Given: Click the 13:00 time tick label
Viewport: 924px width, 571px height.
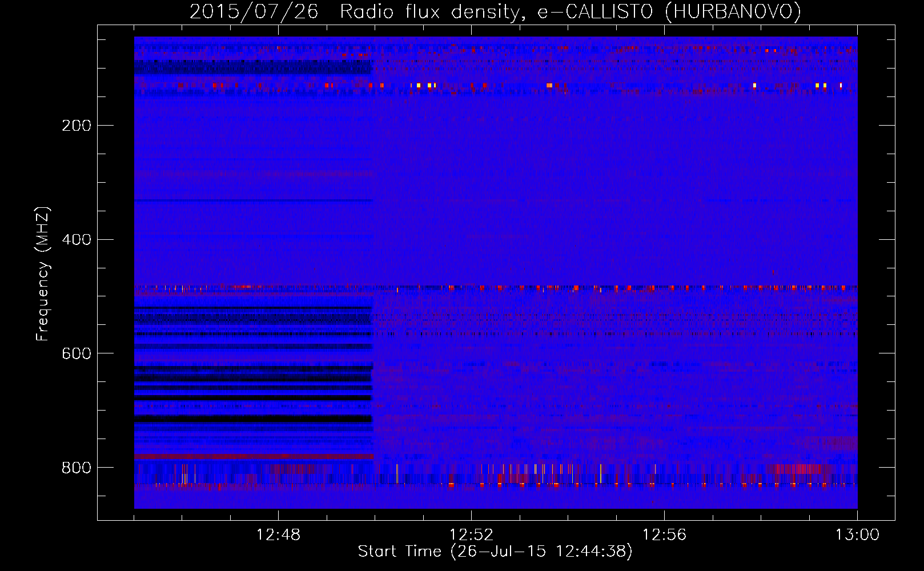Looking at the screenshot, I should pos(857,535).
